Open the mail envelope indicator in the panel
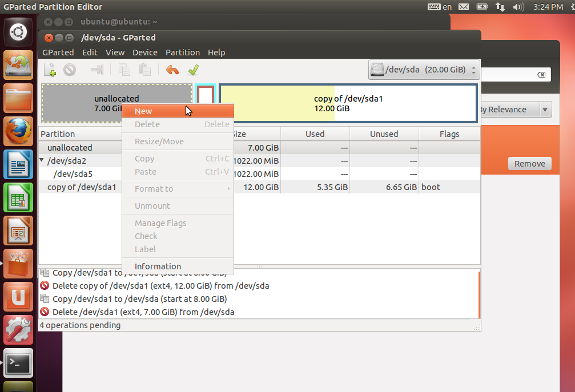 pyautogui.click(x=463, y=7)
